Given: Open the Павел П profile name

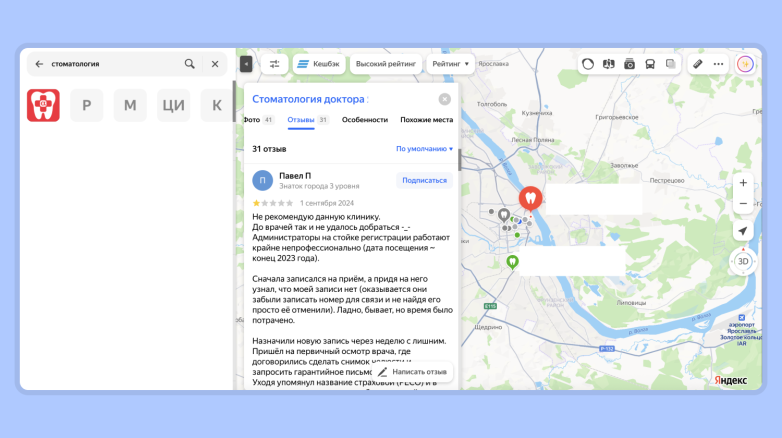Looking at the screenshot, I should (295, 176).
